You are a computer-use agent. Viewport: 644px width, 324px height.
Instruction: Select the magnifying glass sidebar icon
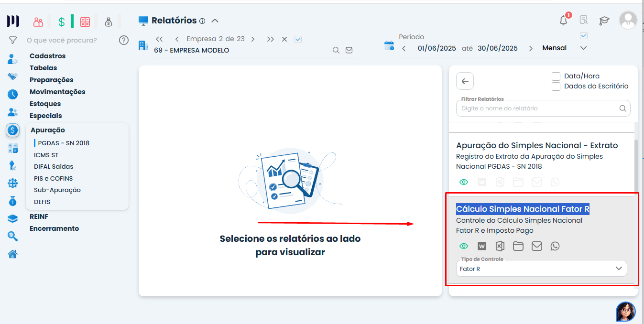pos(13,236)
